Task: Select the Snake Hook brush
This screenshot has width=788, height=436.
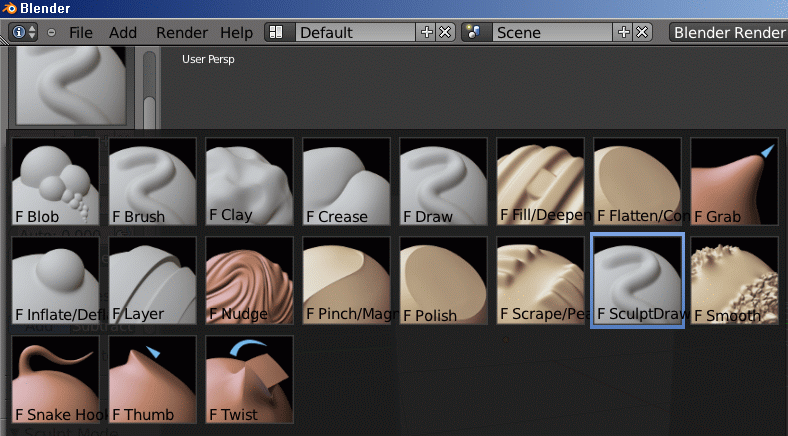Action: (55, 380)
